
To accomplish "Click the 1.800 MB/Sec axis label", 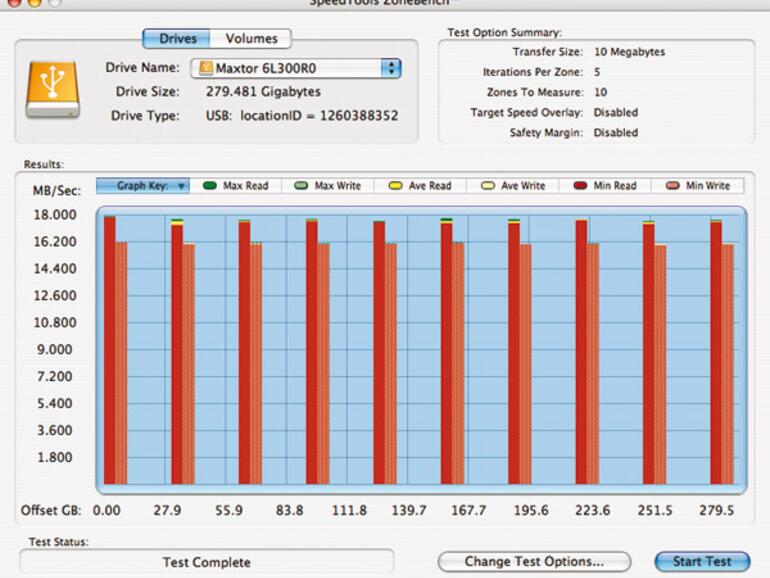I will (55, 457).
